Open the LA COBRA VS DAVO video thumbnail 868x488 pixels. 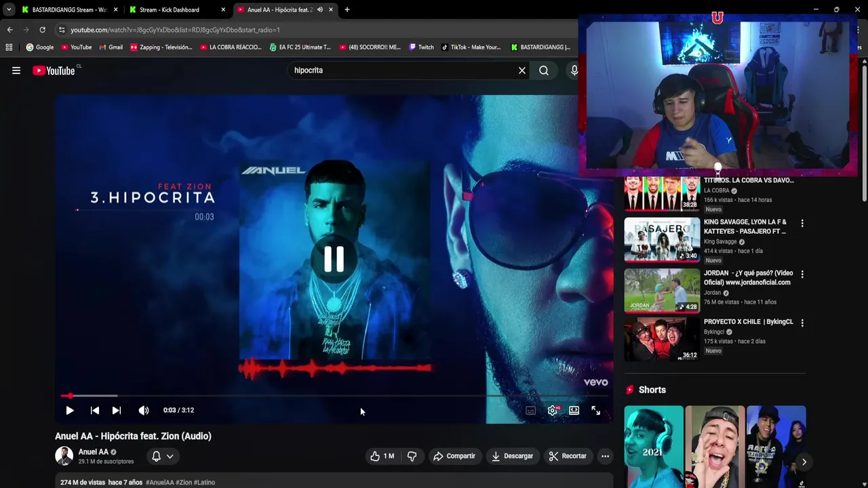click(x=662, y=193)
